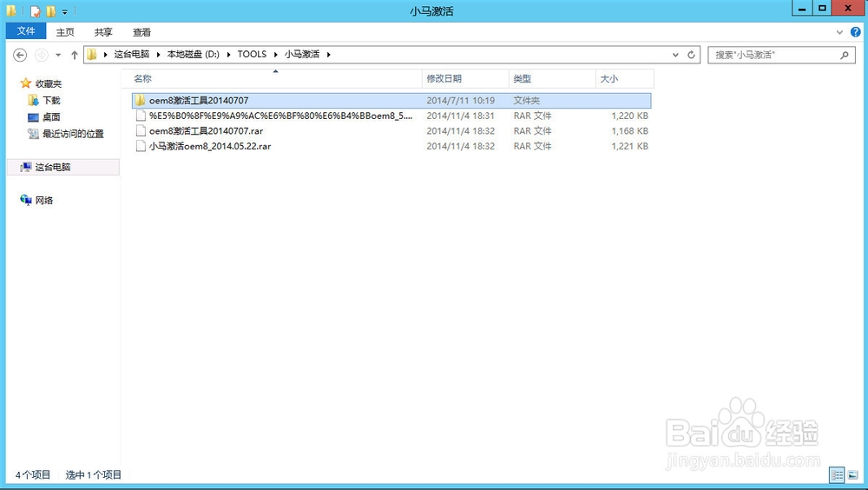
Task: Expand the chevron after 小马激活 breadcrumb
Action: coord(328,55)
